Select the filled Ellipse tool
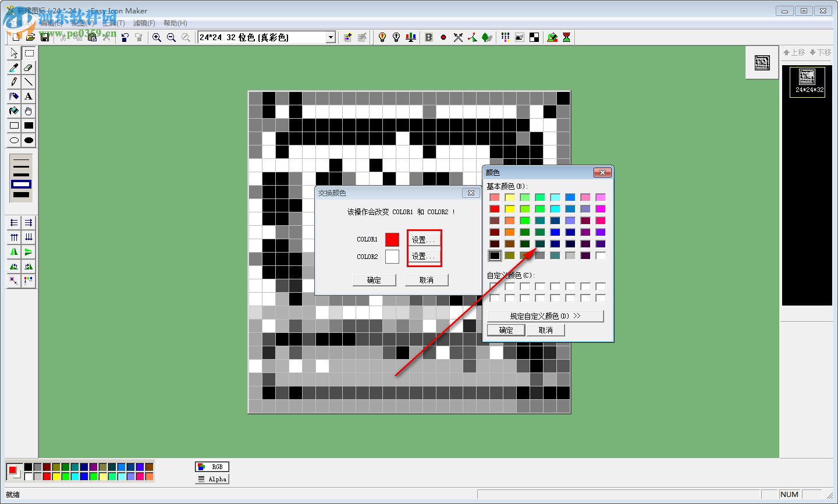Viewport: 838px width, 504px height. pos(29,140)
